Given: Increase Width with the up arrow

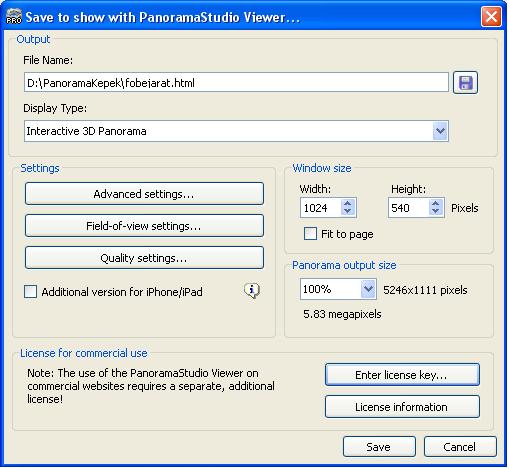Looking at the screenshot, I should click(348, 203).
